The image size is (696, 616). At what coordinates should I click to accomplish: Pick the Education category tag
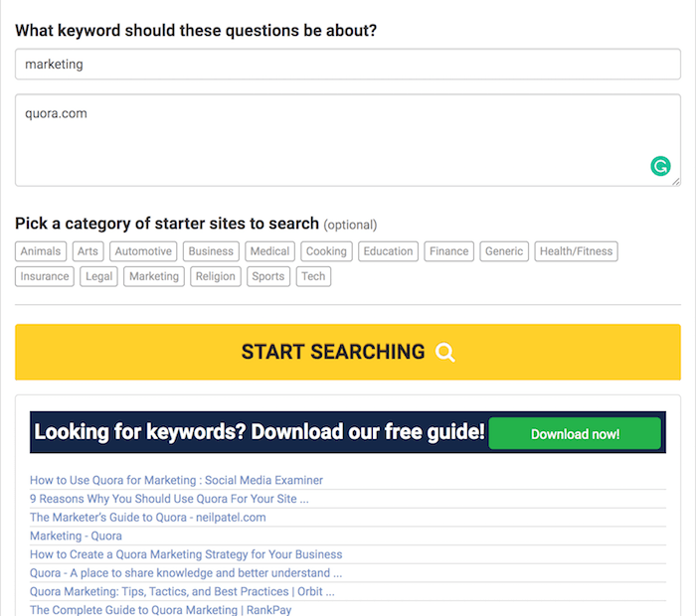tap(388, 251)
